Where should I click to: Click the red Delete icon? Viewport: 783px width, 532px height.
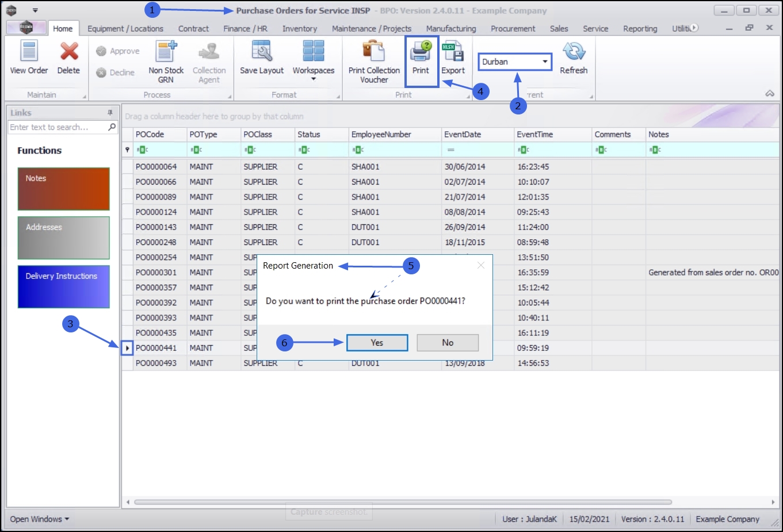point(68,58)
